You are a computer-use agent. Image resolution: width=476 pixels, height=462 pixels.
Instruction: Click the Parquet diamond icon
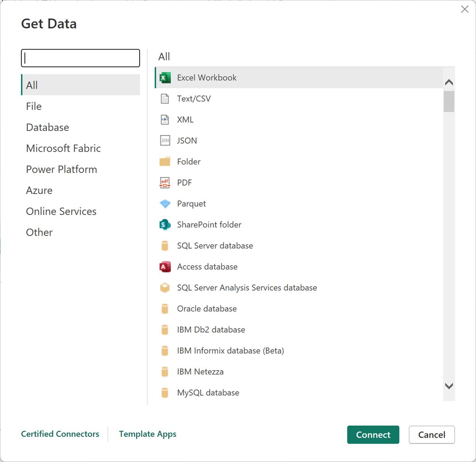pos(165,204)
